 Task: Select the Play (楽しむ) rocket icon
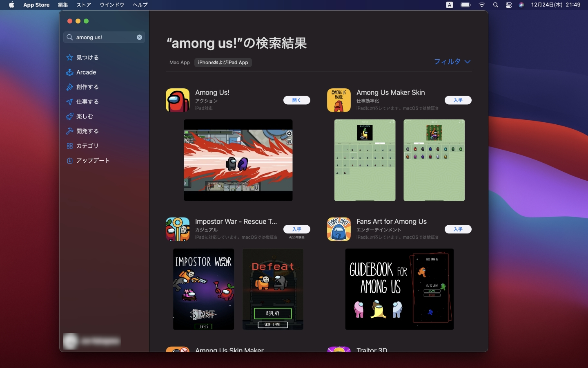point(70,117)
